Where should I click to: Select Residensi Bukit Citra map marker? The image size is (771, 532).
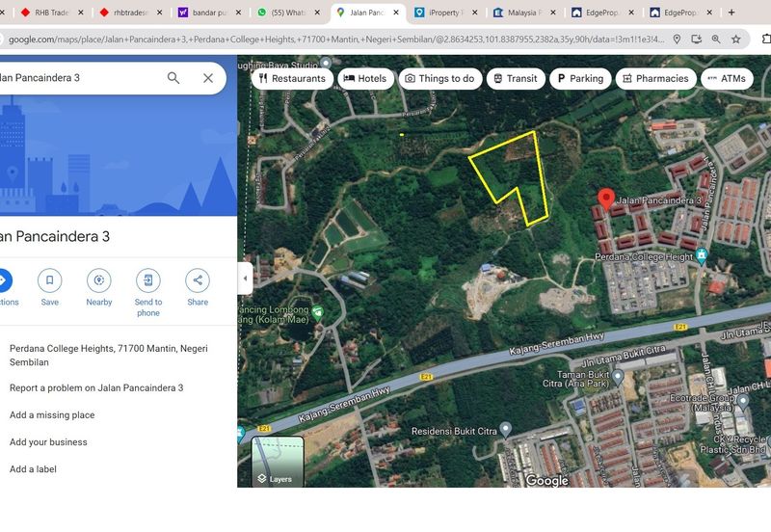505,430
